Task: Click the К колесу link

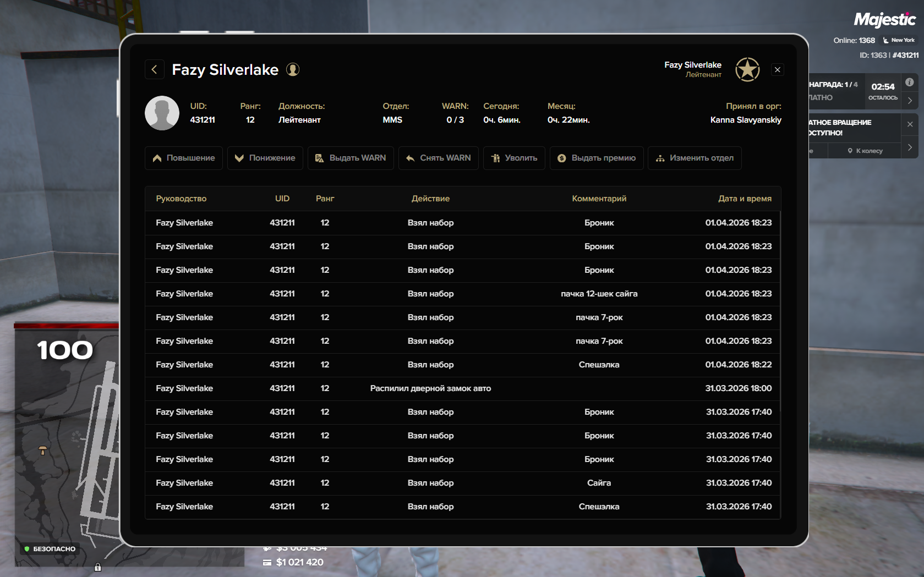Action: (865, 151)
